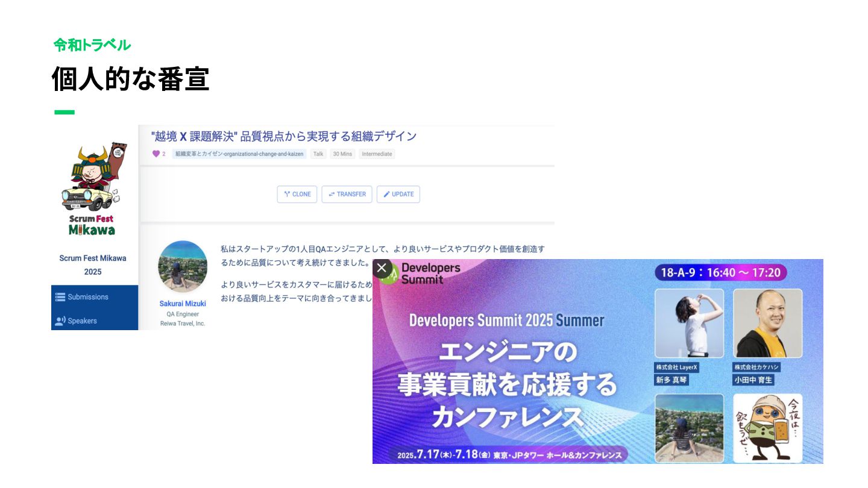Click the organizational-change-and-kaizen tag

(x=239, y=154)
